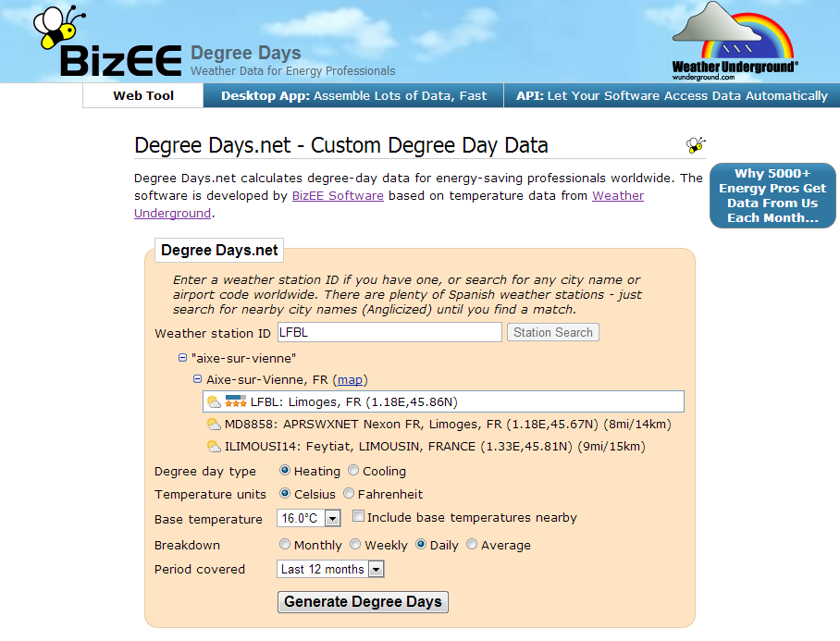Click the weather icon beside ILIMOUSI14 station
The image size is (840, 641).
[x=214, y=446]
